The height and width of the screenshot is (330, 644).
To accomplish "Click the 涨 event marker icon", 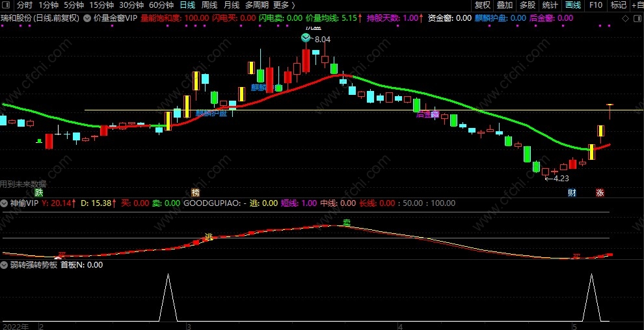I will (600, 193).
